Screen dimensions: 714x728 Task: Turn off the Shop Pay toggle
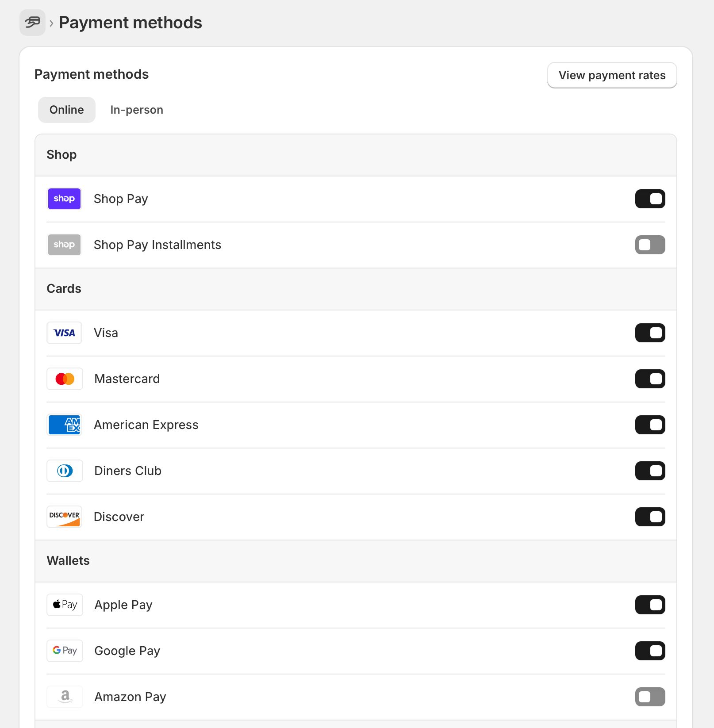650,199
